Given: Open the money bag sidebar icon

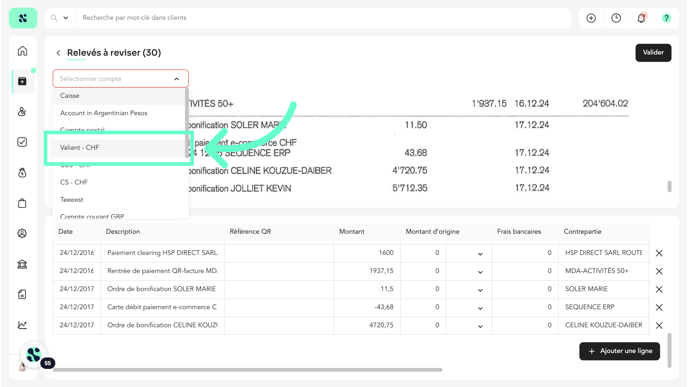Looking at the screenshot, I should (x=22, y=172).
